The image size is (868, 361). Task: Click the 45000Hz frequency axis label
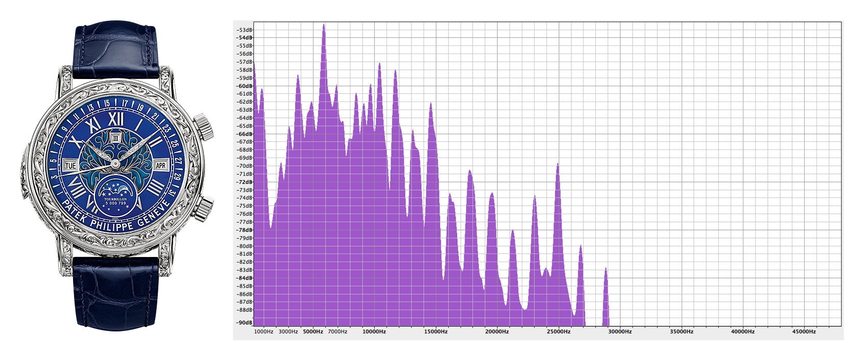804,331
